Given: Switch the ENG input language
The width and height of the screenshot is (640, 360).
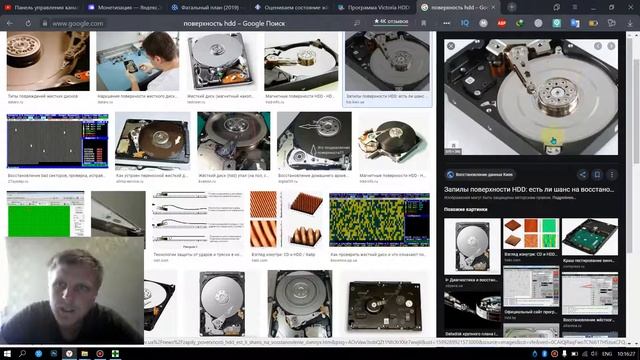Looking at the screenshot, I should [x=607, y=354].
